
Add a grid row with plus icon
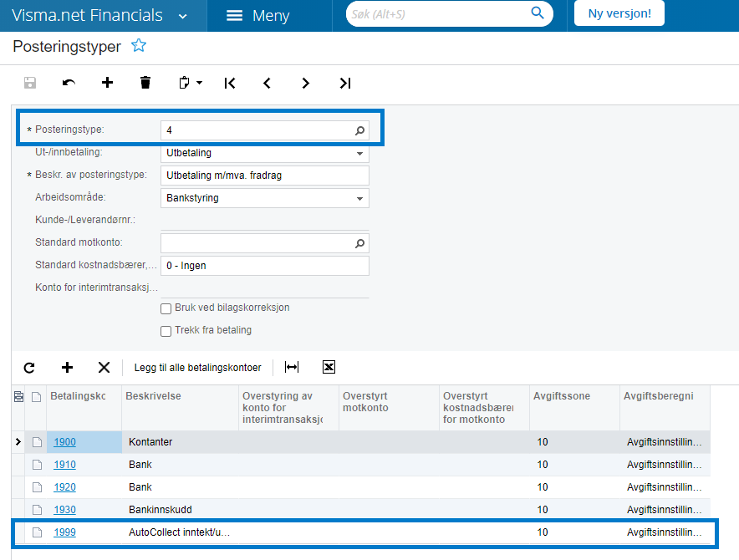[68, 367]
